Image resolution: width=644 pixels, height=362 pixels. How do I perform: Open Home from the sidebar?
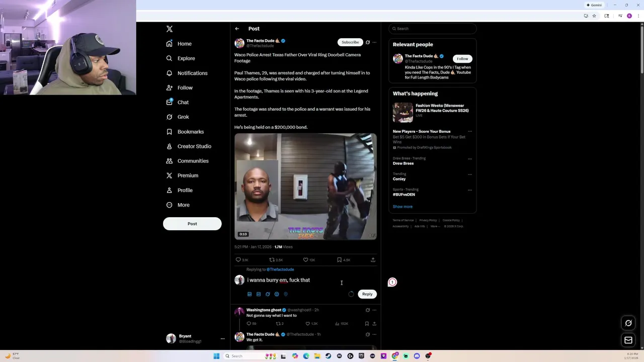click(x=179, y=44)
